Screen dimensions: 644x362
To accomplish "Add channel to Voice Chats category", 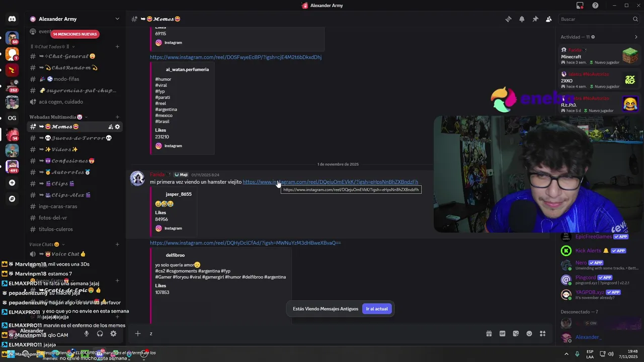I will pos(117,244).
